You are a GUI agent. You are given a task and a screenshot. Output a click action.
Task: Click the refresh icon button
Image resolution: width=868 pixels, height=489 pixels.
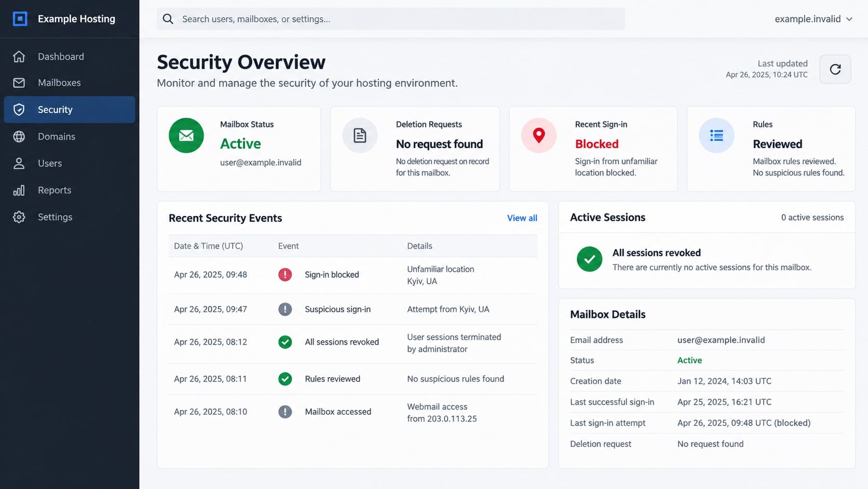835,69
